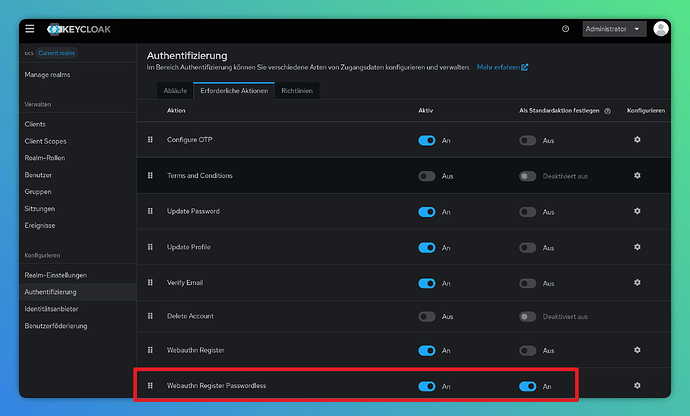Grab the Verify Email drag handle
The height and width of the screenshot is (416, 690).
click(150, 282)
